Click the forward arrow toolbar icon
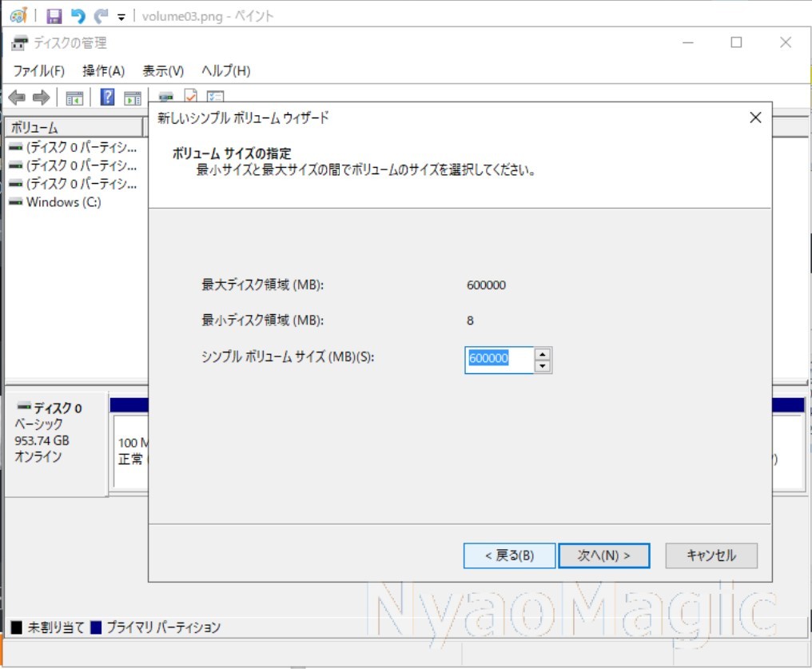This screenshot has width=812, height=669. pyautogui.click(x=41, y=98)
